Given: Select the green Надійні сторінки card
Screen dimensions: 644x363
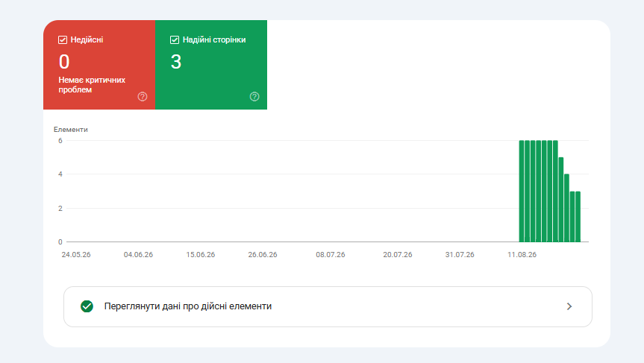Looking at the screenshot, I should (x=211, y=65).
